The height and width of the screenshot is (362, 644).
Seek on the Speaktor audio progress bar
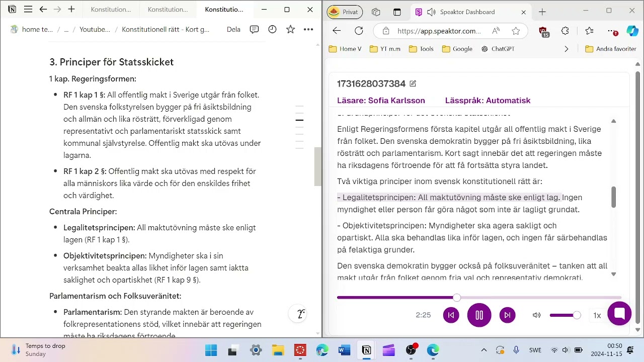(x=479, y=298)
